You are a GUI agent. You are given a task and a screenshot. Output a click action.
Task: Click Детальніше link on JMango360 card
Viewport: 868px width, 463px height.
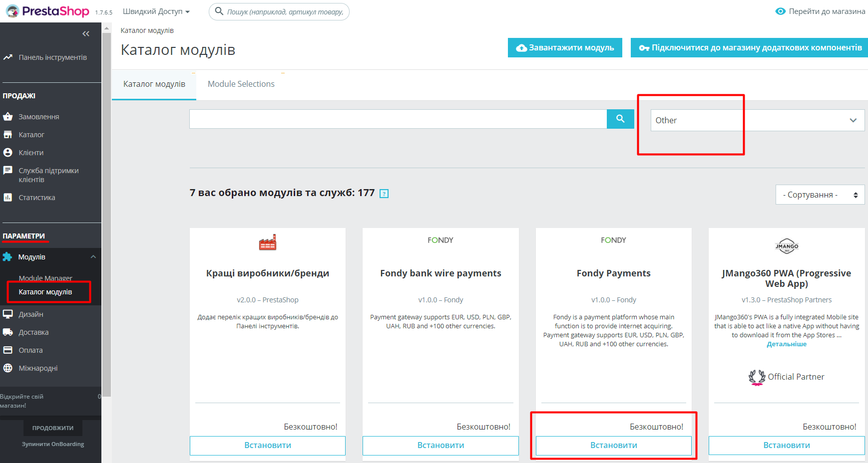coord(787,344)
